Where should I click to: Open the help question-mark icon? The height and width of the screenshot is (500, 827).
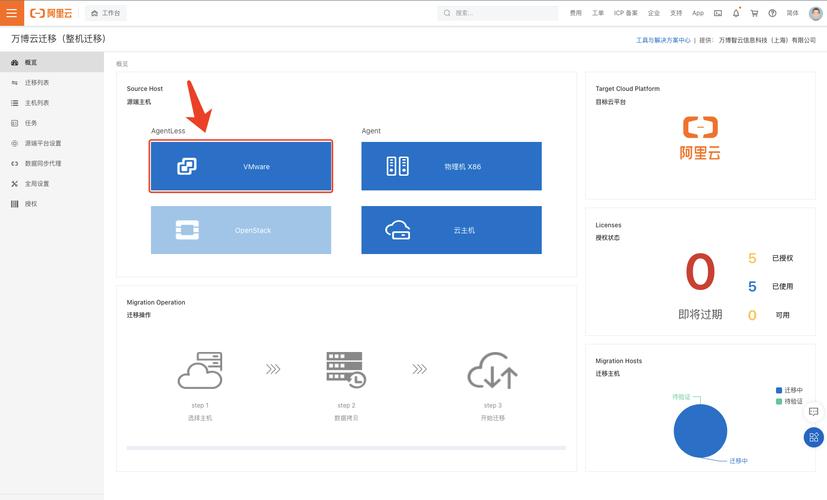click(772, 13)
